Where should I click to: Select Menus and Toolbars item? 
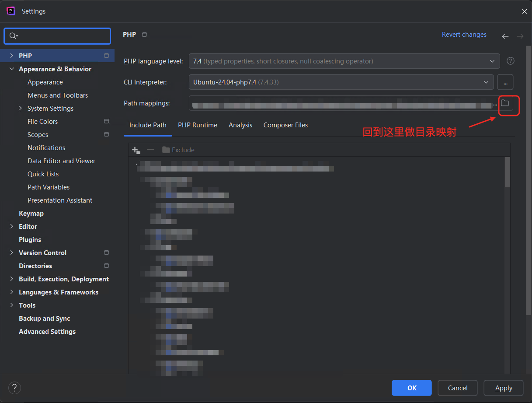click(58, 95)
